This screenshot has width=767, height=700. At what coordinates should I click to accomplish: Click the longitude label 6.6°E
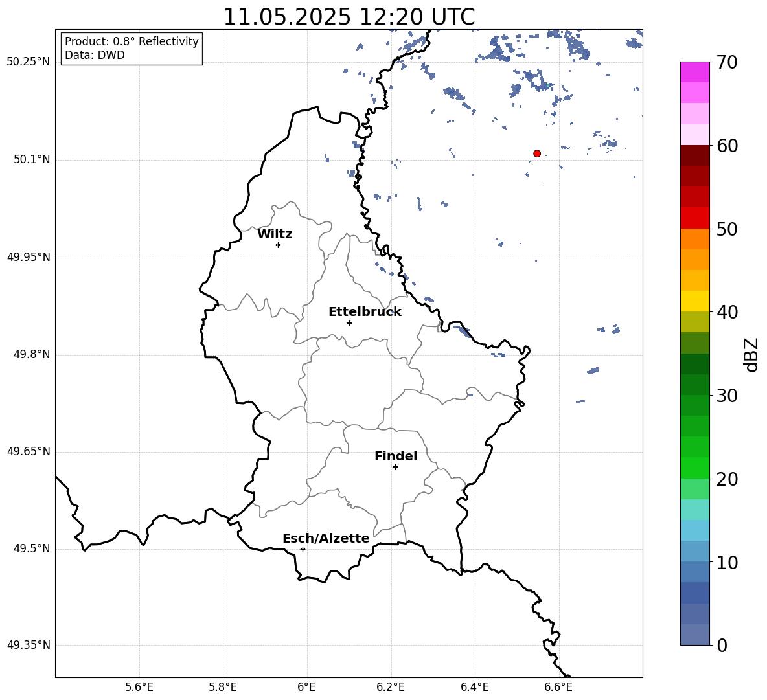tap(558, 687)
